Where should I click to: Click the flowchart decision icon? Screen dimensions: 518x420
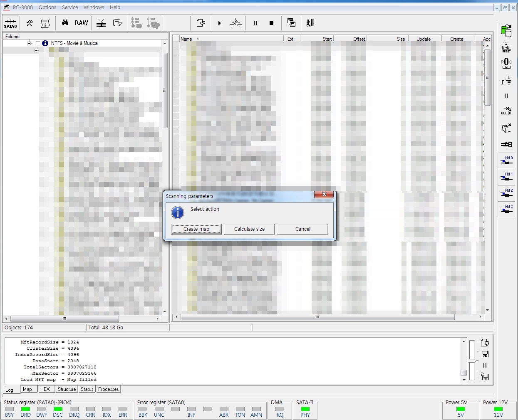pos(236,23)
